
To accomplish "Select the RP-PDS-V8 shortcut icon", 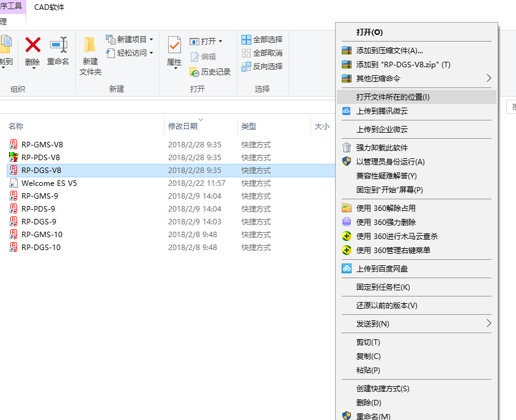I will click(x=14, y=158).
